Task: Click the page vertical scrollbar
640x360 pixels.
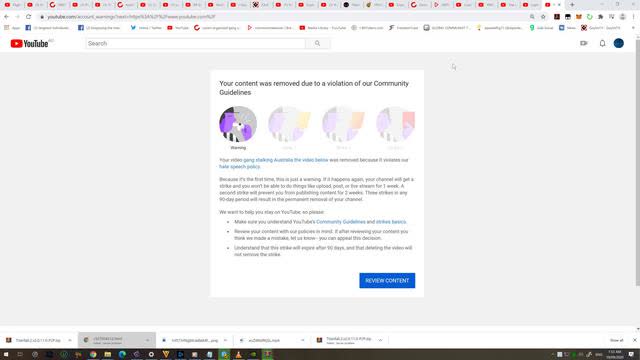Action: point(638,163)
